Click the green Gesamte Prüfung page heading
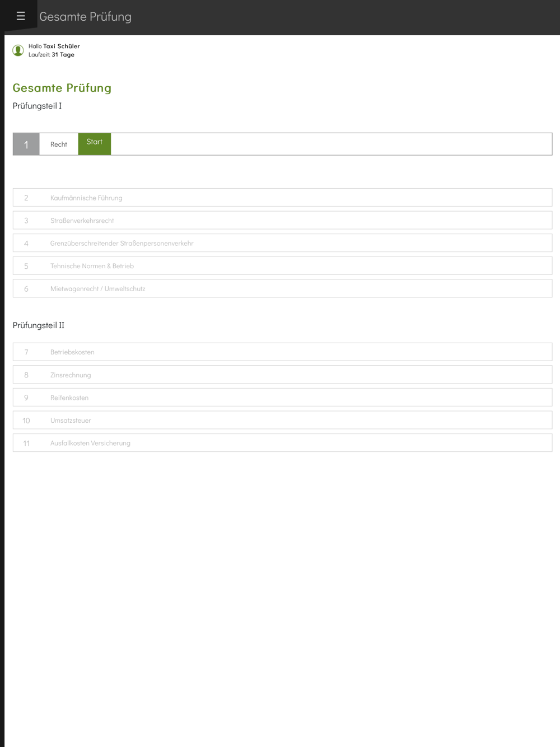 pyautogui.click(x=62, y=88)
